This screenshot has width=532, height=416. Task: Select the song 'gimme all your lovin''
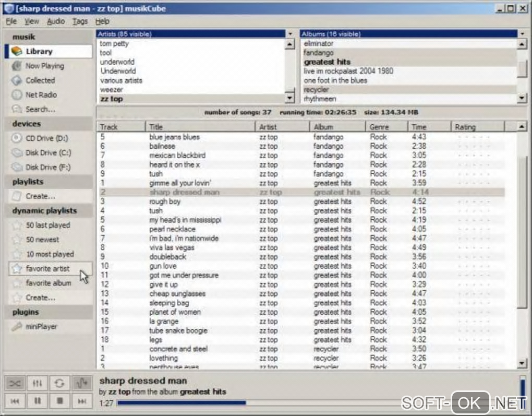(301, 183)
